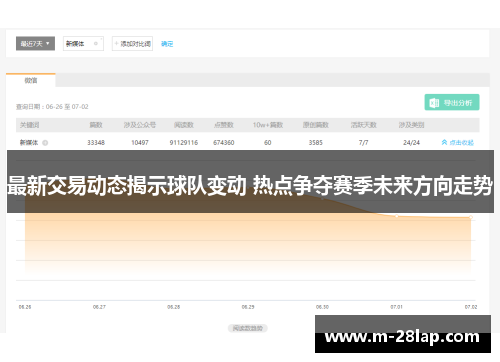
Task: Click the chart data point for 07.02
Action: (x=471, y=217)
